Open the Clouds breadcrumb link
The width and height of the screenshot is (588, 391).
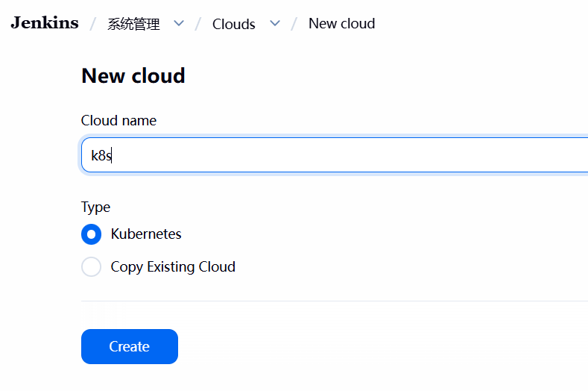(233, 24)
